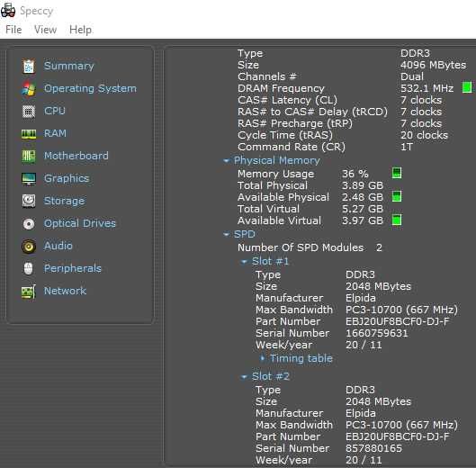Select the 532.1 MHz frequency value
476x468 pixels.
click(x=427, y=88)
